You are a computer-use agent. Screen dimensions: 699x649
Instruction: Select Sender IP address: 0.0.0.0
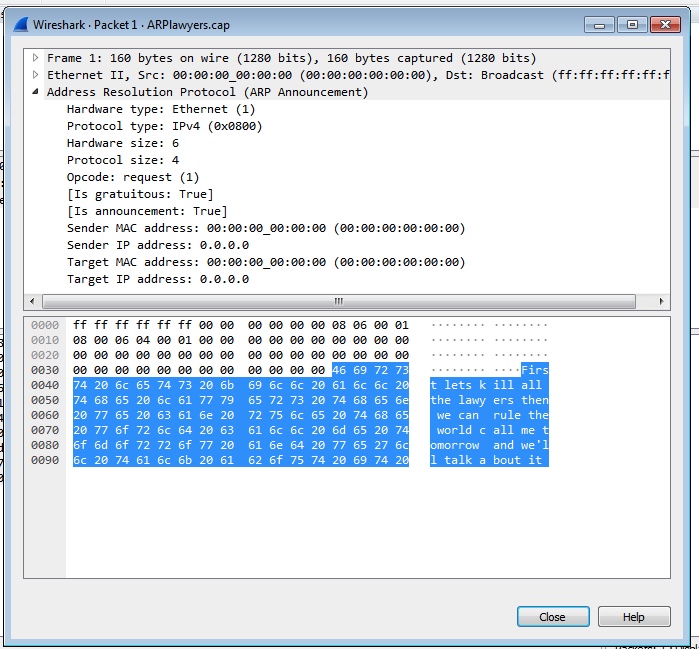158,245
